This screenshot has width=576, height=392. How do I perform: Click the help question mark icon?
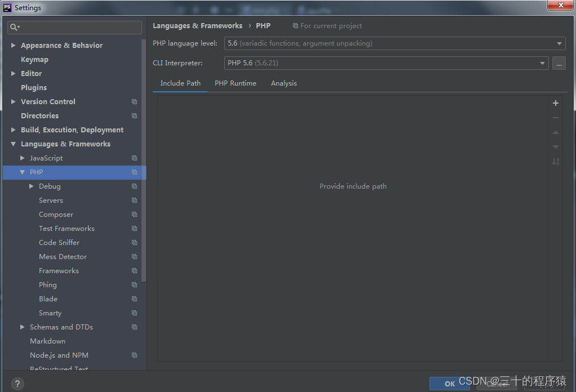point(17,384)
